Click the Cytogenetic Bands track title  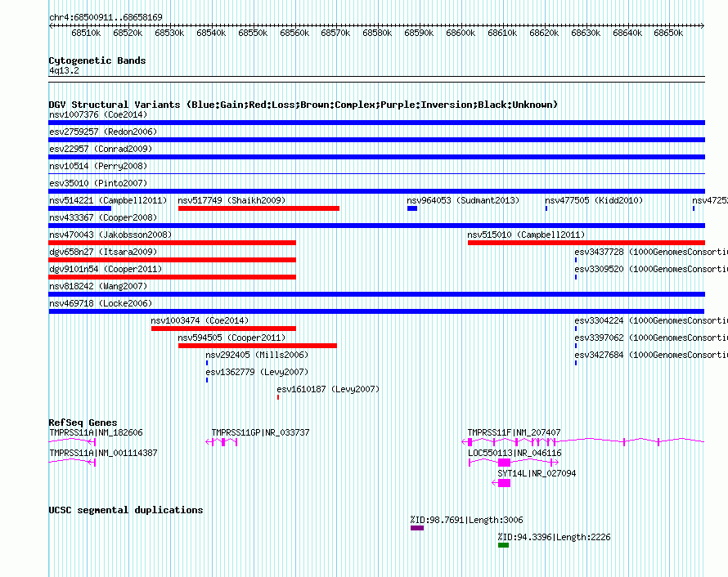97,60
